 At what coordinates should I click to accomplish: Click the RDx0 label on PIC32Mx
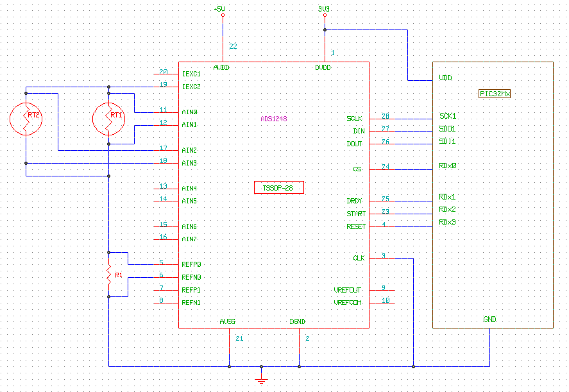point(447,166)
